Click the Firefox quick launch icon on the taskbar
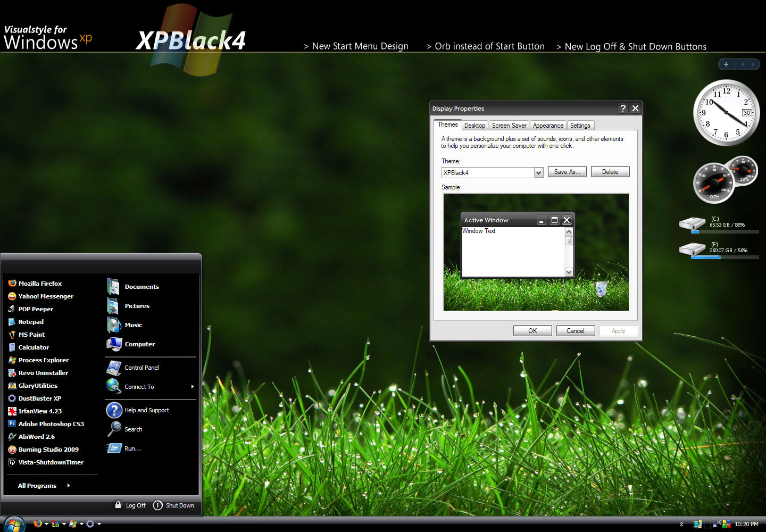Image resolution: width=766 pixels, height=532 pixels. (38, 523)
